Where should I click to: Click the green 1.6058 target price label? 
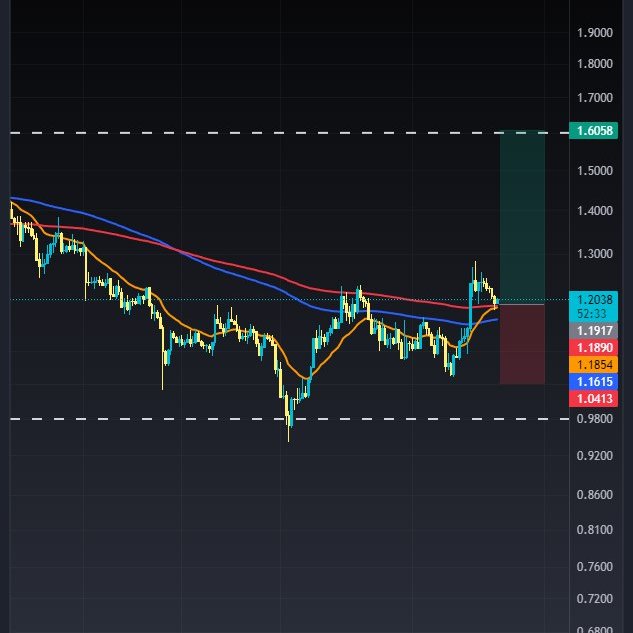[593, 130]
